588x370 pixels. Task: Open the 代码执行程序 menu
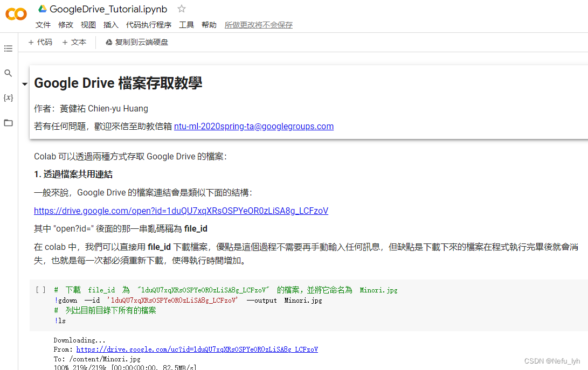coord(149,25)
